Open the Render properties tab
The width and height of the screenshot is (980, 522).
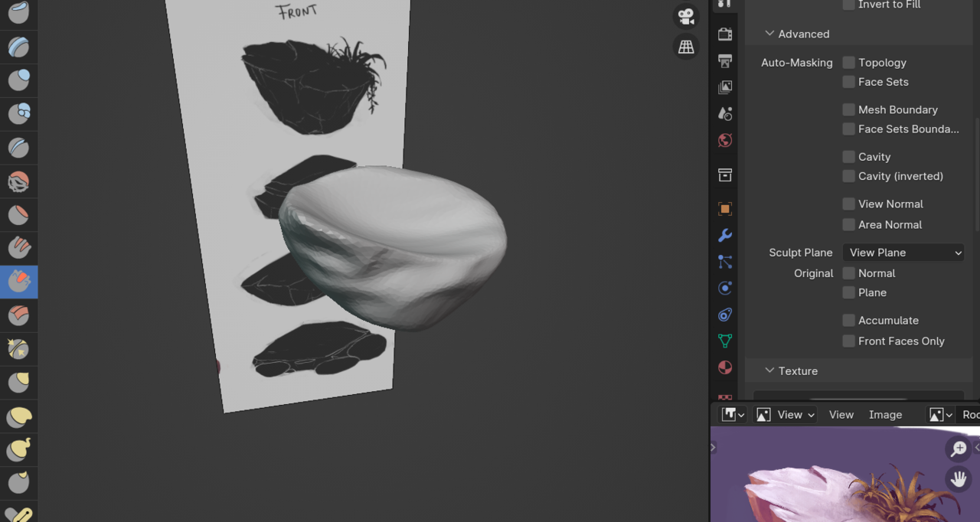tap(725, 34)
